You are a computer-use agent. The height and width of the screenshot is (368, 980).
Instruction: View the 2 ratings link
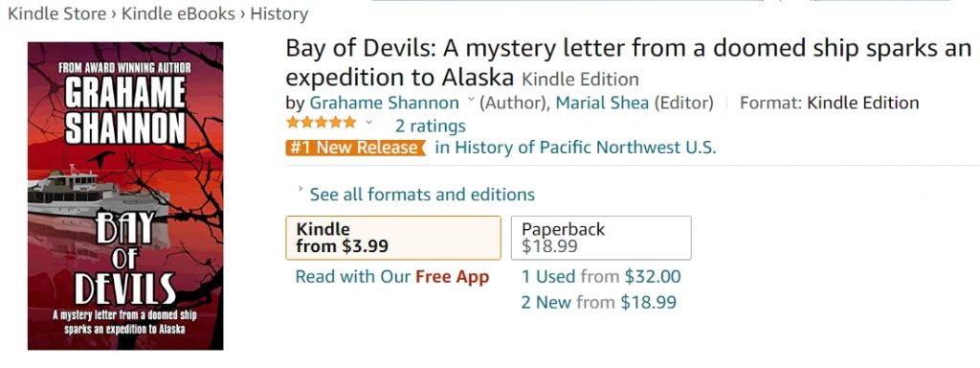[430, 126]
